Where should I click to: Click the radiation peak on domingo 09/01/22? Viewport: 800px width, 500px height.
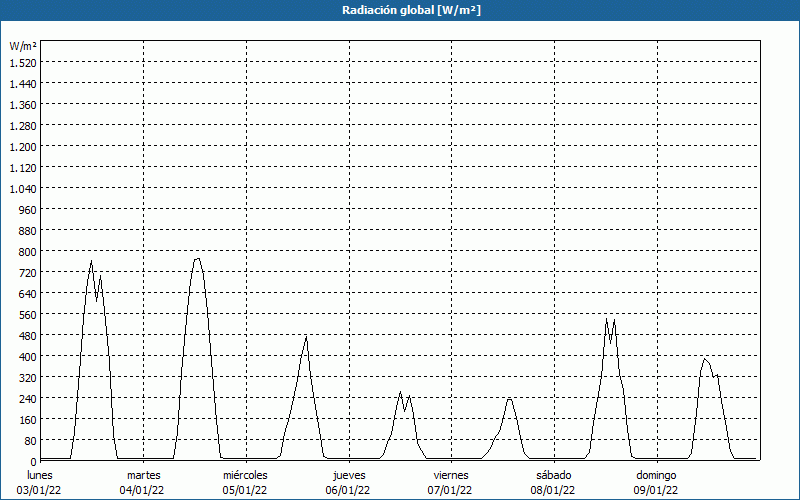(705, 359)
